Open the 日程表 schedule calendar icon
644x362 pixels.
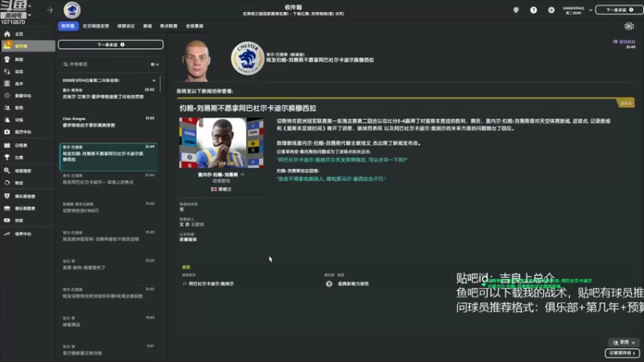[x=7, y=146]
